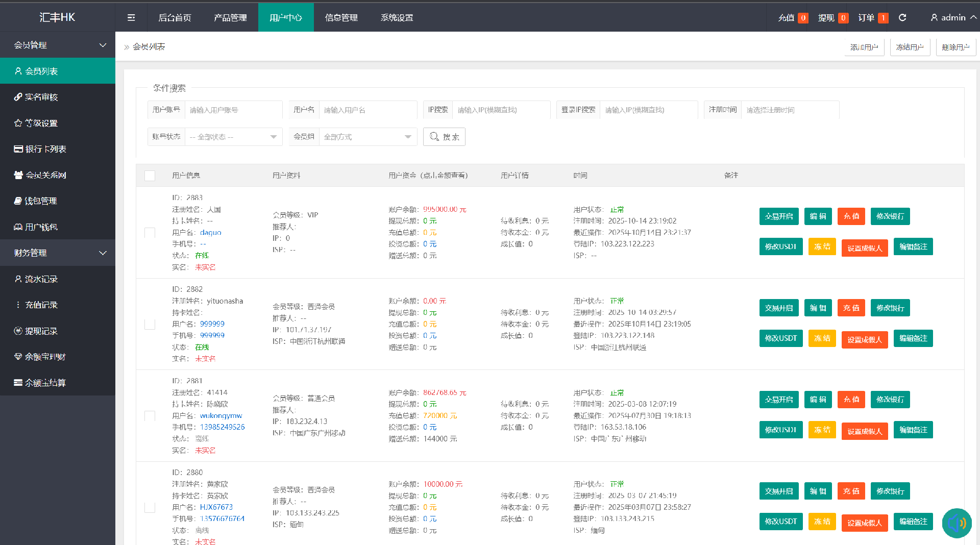
Task: Select the checkbox for user wukongymw
Action: [x=150, y=416]
